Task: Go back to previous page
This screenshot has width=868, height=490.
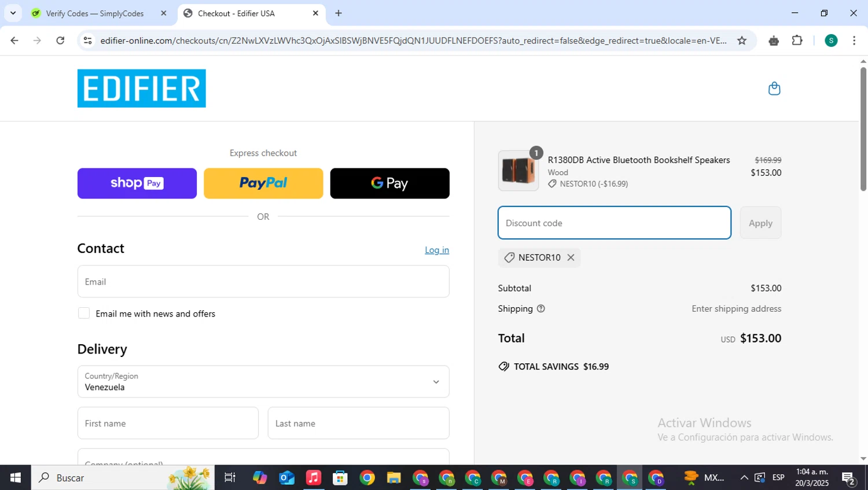Action: click(x=14, y=40)
